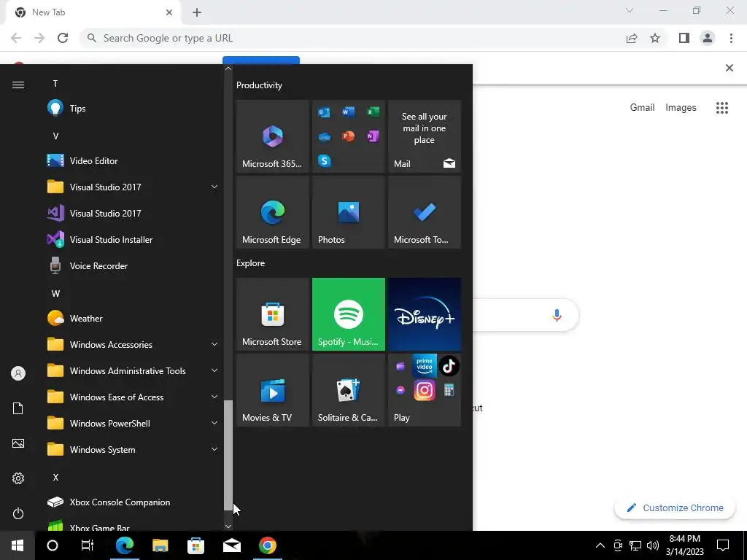Jump to the letter T section header
This screenshot has width=747, height=560.
(55, 84)
